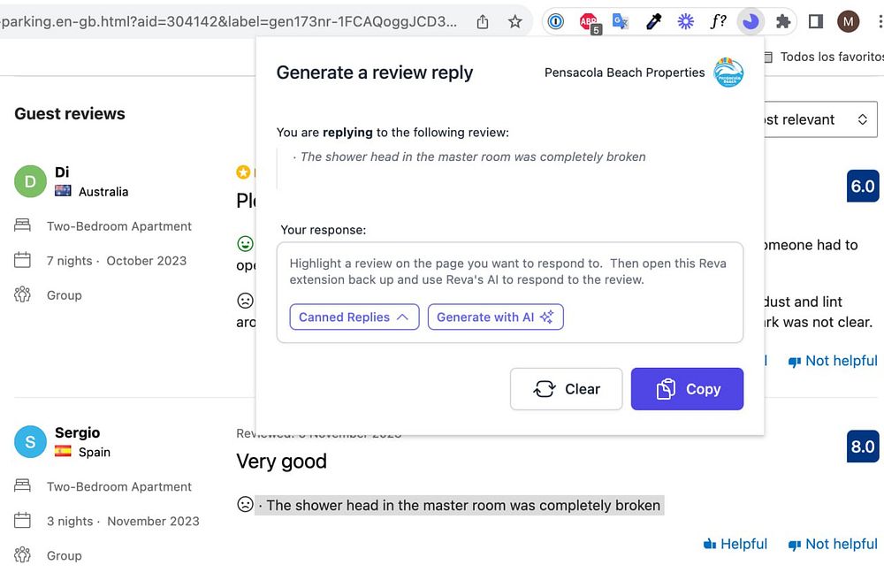The image size is (884, 588).
Task: Click the 7 nights · October 2023 text
Action: point(117,261)
